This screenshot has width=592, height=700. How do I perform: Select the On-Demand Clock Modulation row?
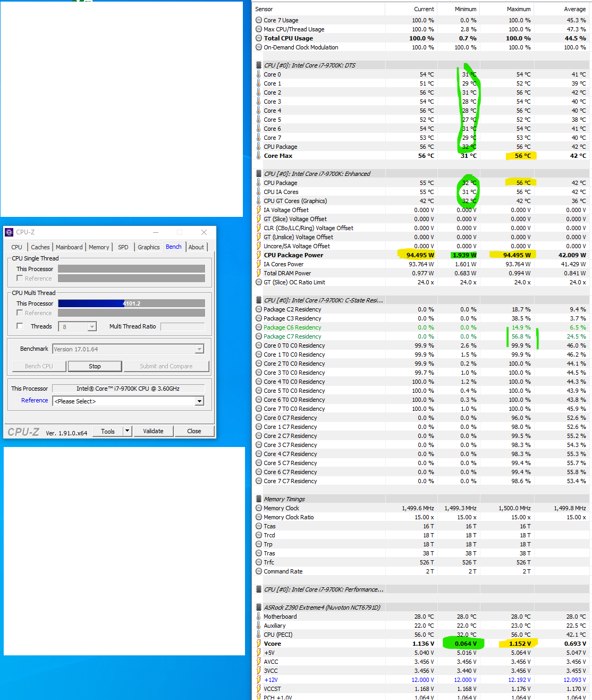pos(422,47)
